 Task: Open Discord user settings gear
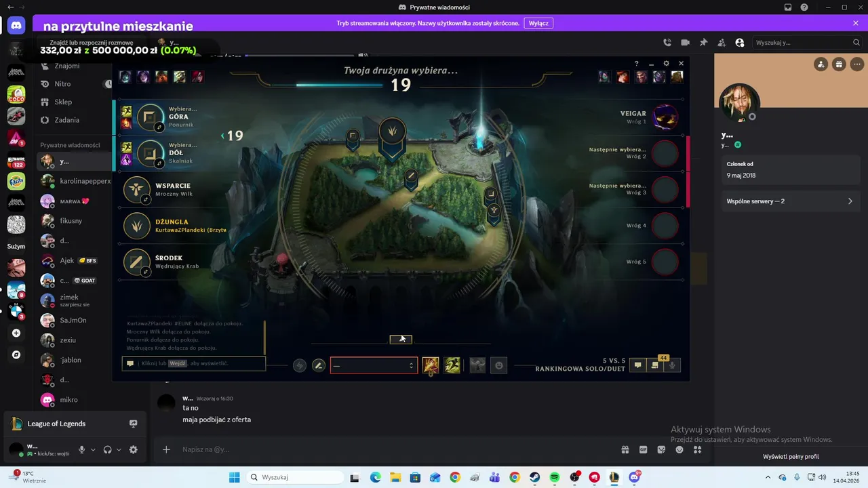coord(133,449)
